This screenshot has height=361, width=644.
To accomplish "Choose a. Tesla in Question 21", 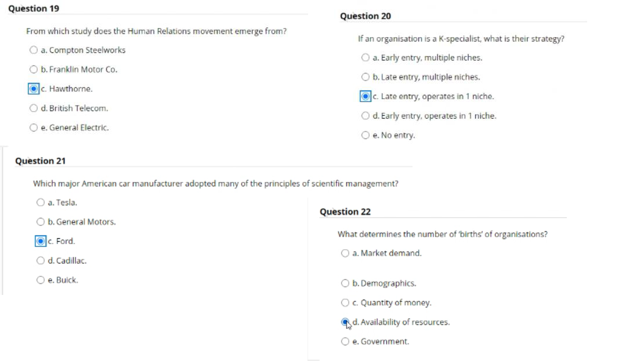I will pos(40,202).
